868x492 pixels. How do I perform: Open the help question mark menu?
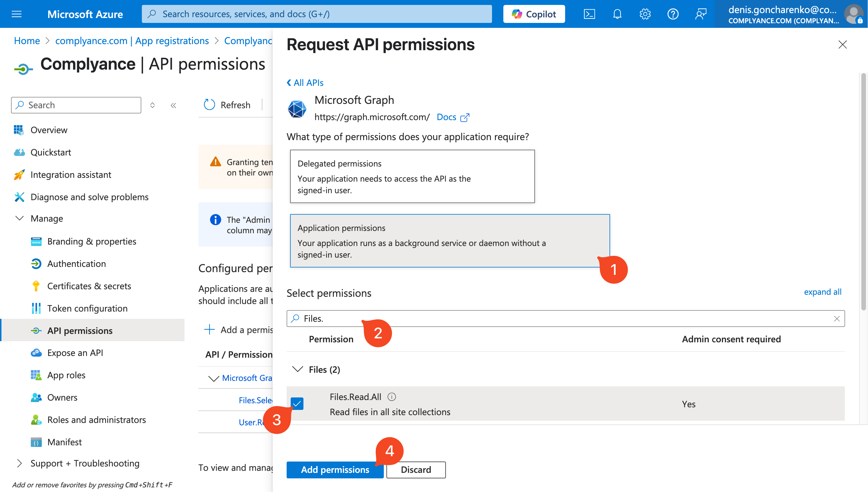click(x=673, y=14)
